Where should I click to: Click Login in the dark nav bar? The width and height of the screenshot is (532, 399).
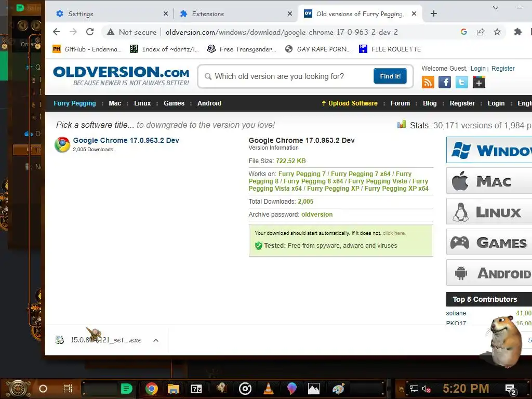(496, 103)
